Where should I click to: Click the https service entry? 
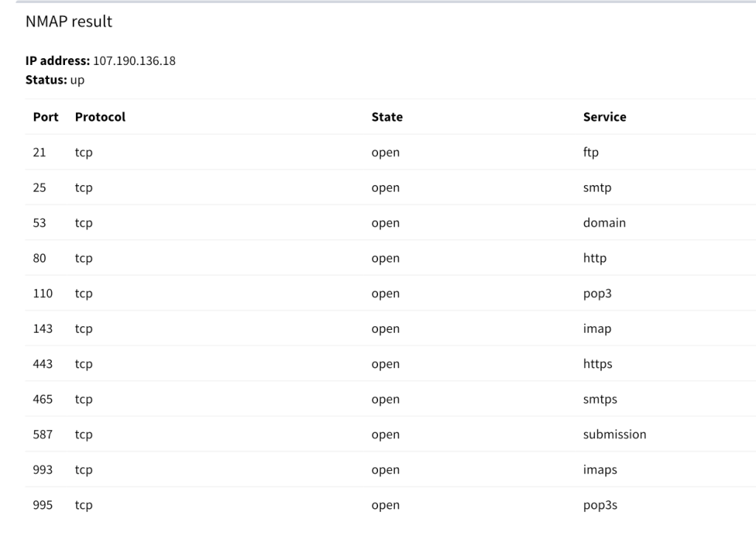598,364
